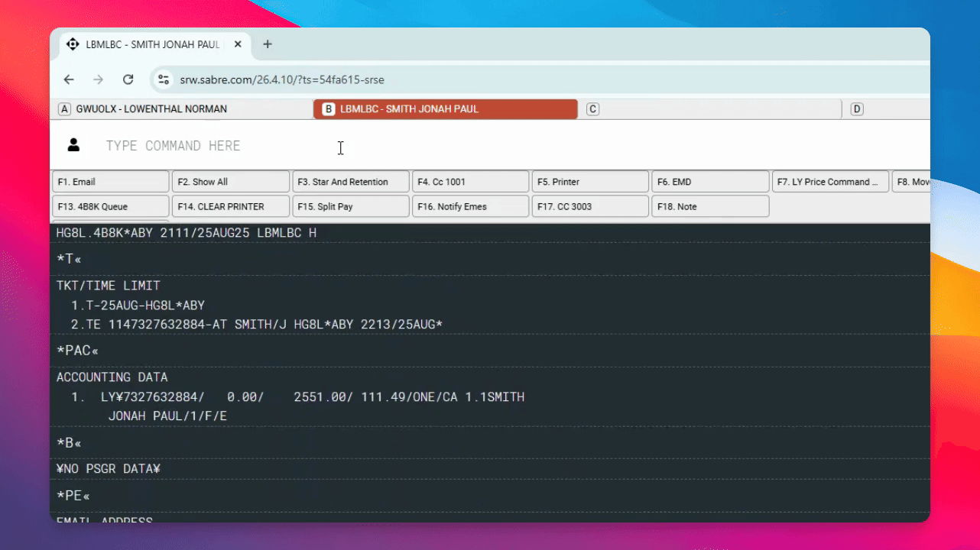Click the TKT/TIME LIMIT heading
This screenshot has width=980, height=550.
tap(109, 286)
